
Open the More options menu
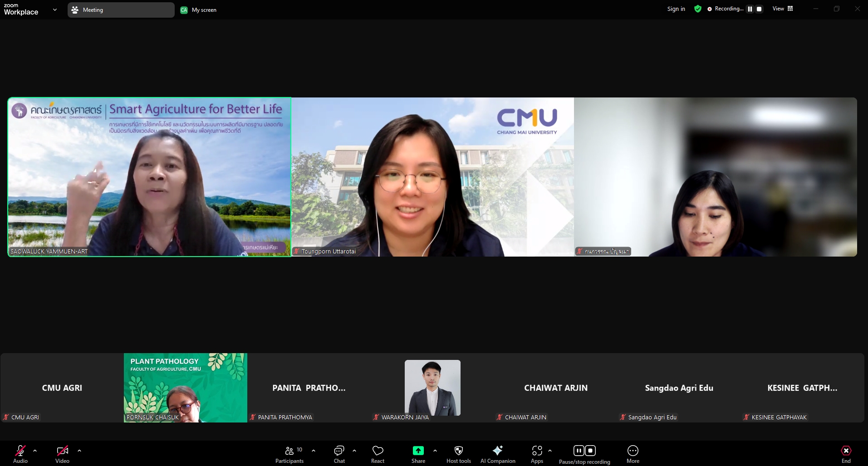tap(633, 454)
